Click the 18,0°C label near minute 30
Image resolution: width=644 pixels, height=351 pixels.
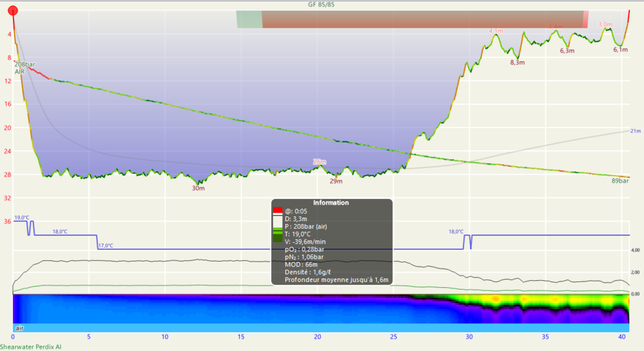pos(456,232)
